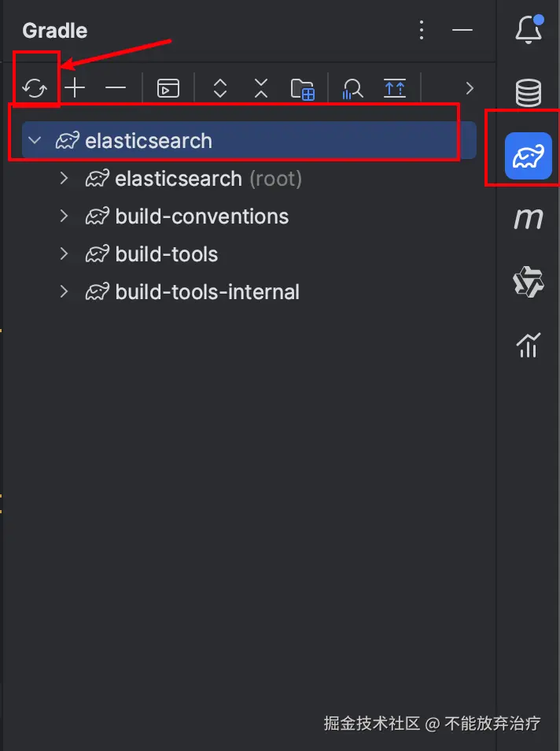Expand the build-conventions node
The height and width of the screenshot is (751, 560).
(x=64, y=216)
